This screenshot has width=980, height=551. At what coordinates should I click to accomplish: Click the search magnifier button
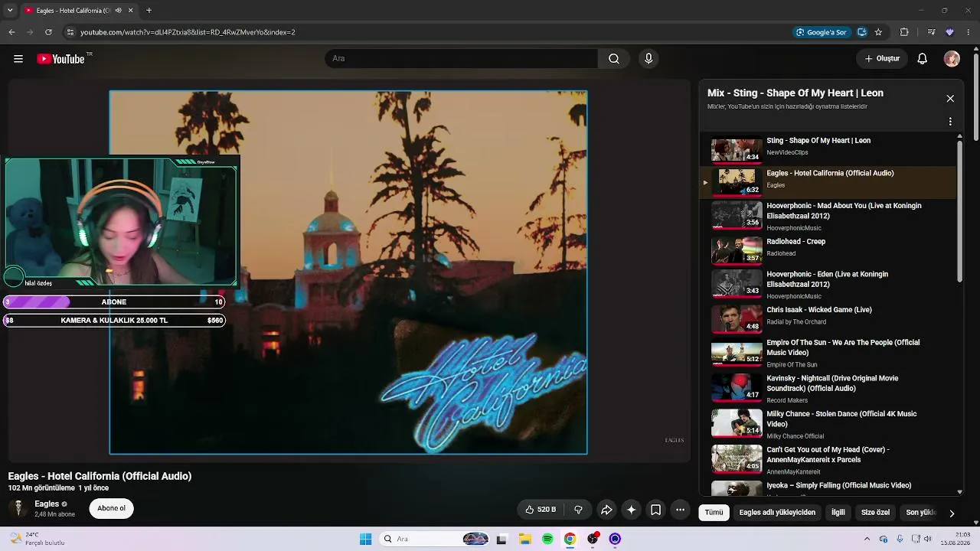[x=614, y=59]
